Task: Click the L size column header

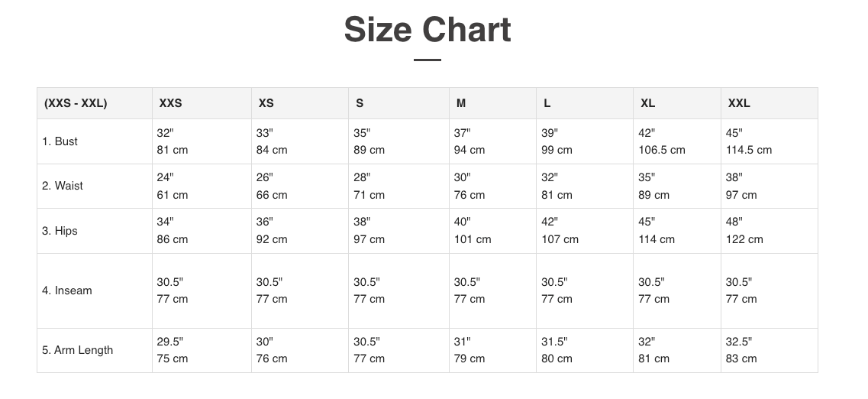Action: click(x=547, y=103)
